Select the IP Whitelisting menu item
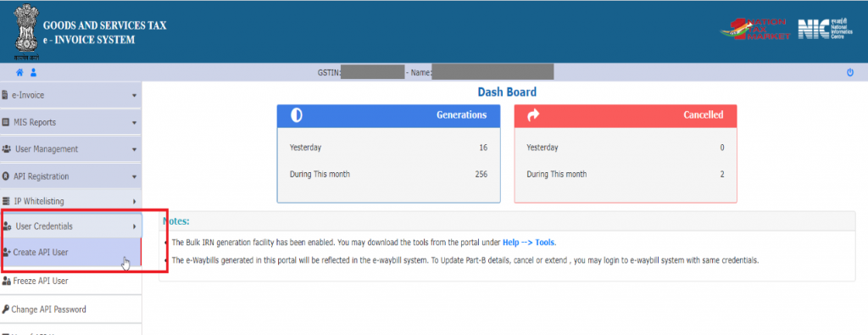This screenshot has width=868, height=335. click(x=71, y=201)
